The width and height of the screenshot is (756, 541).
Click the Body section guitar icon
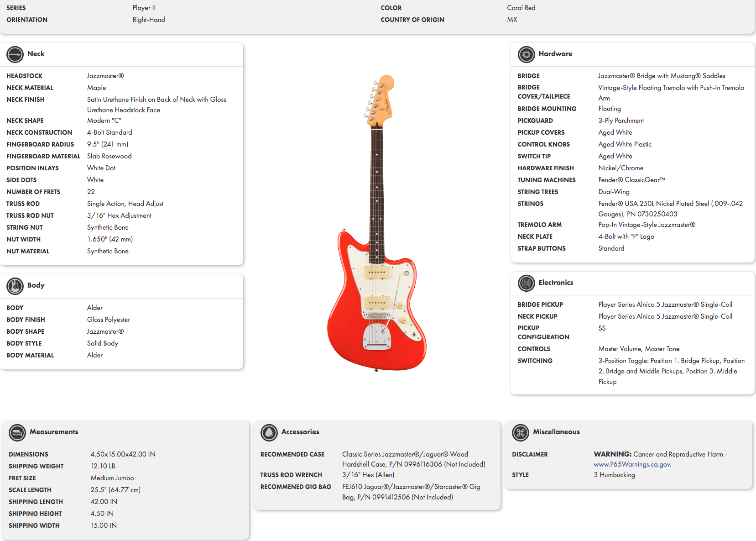click(15, 286)
